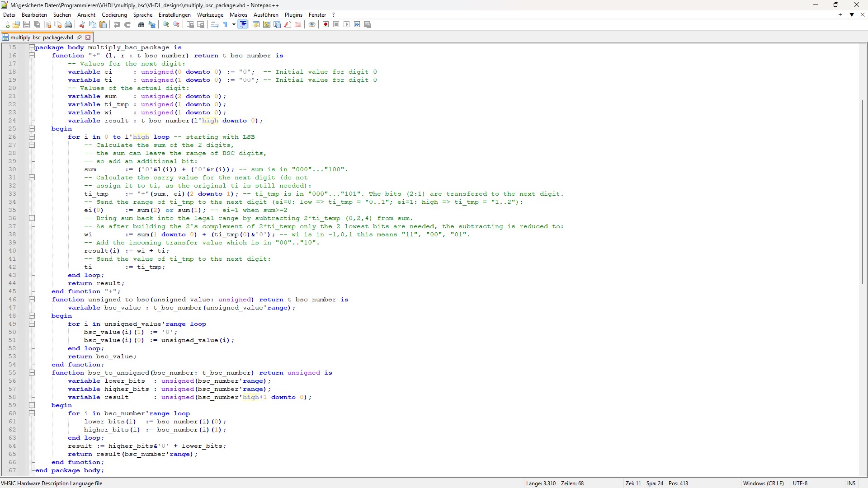Click the Print icon in toolbar
The image size is (868, 488).
(68, 24)
